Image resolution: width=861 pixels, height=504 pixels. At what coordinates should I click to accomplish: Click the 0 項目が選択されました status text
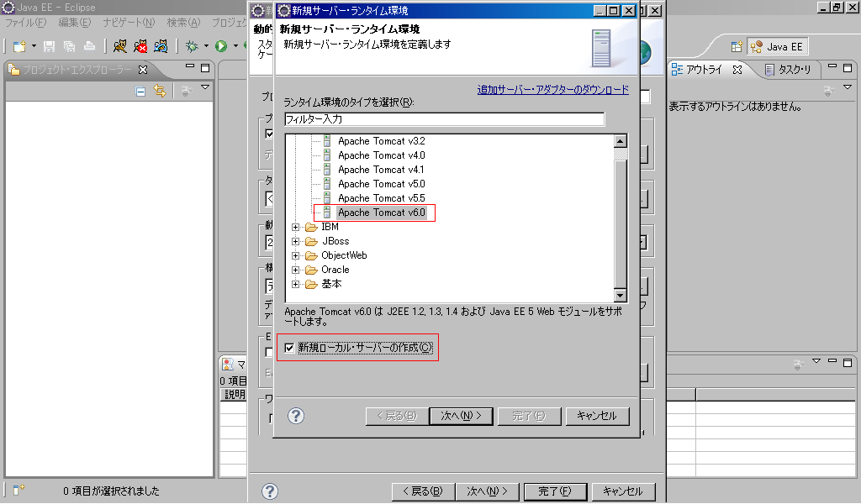coord(111,491)
